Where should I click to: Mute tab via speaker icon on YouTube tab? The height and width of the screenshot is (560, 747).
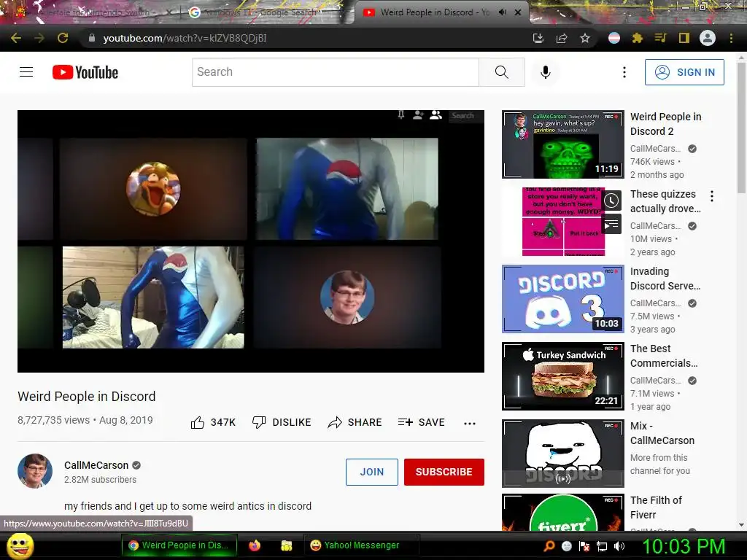tap(502, 12)
